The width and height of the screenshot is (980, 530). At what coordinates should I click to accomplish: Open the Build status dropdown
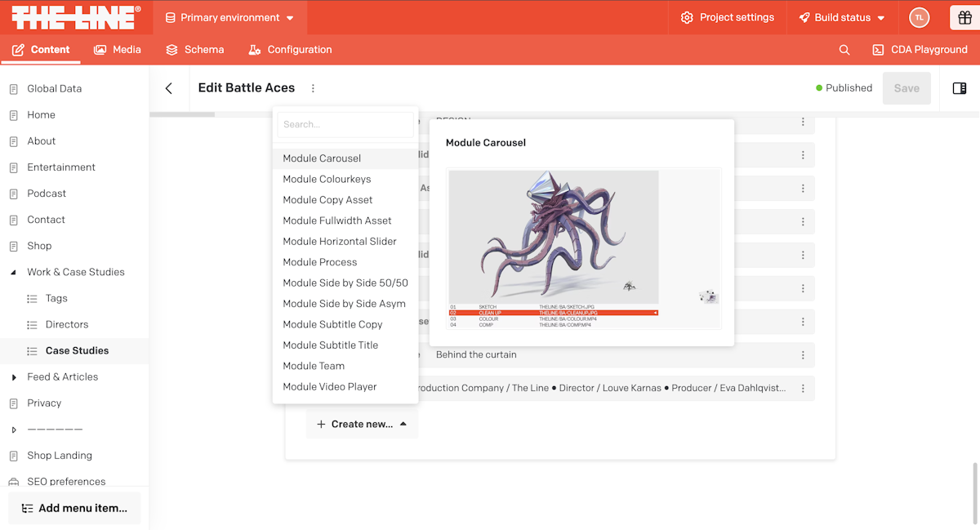point(841,17)
